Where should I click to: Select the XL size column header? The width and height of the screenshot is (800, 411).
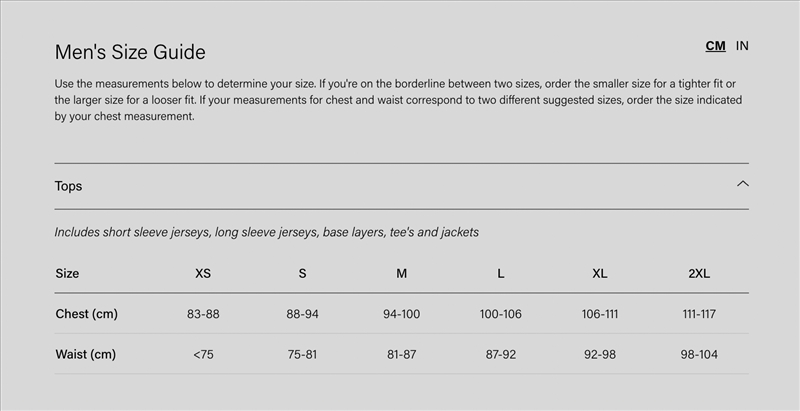point(599,273)
